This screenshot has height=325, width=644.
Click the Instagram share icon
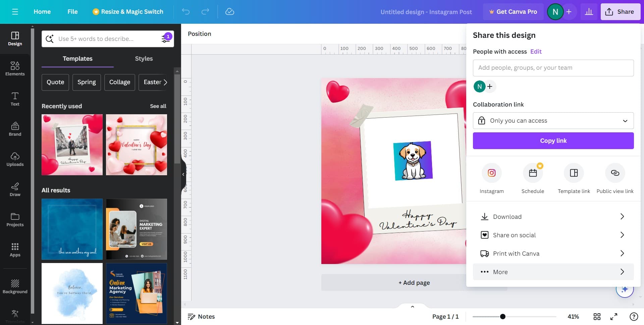click(x=491, y=173)
